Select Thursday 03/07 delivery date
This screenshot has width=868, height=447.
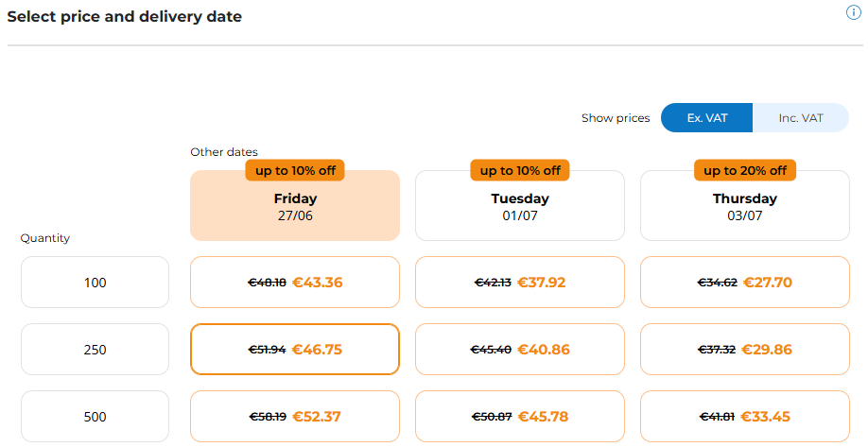click(x=745, y=207)
